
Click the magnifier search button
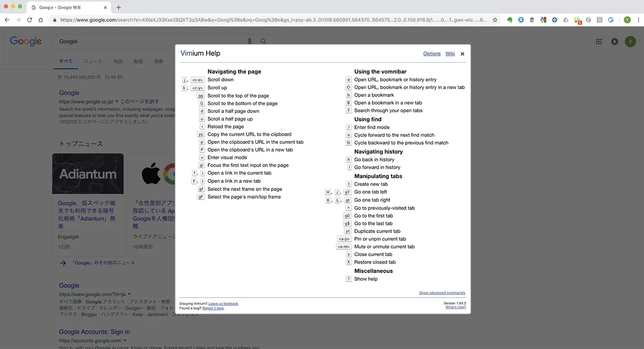263,41
